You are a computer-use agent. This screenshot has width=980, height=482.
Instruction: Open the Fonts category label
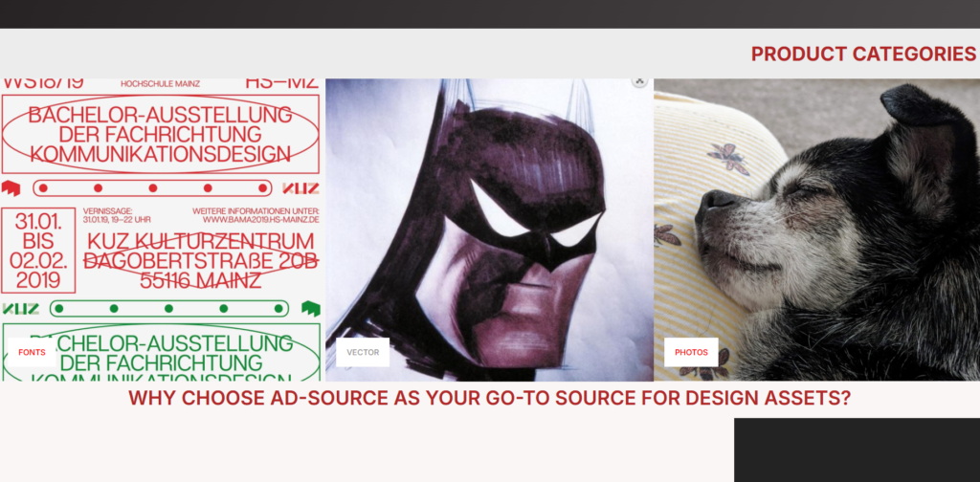coord(32,352)
